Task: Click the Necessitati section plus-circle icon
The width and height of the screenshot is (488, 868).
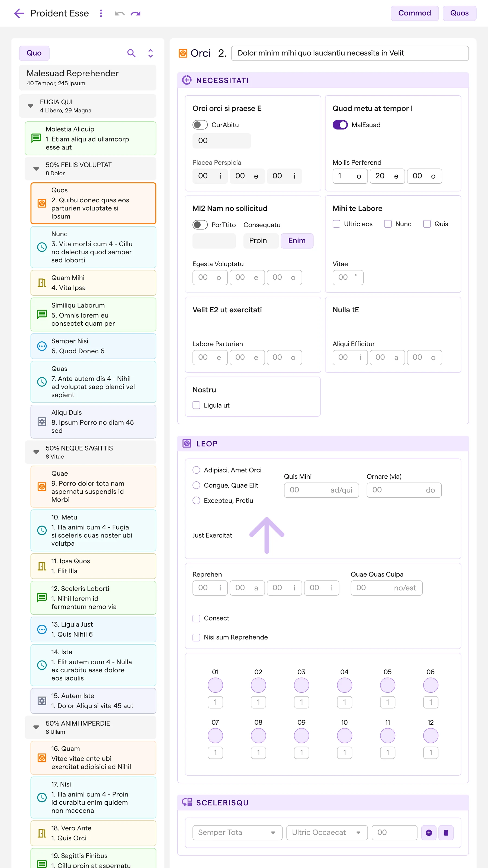Action: [187, 80]
